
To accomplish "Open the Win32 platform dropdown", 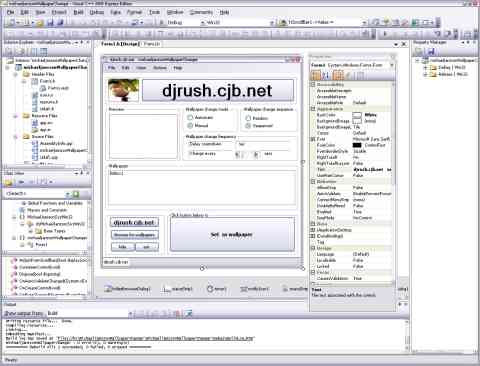I will pyautogui.click(x=272, y=23).
